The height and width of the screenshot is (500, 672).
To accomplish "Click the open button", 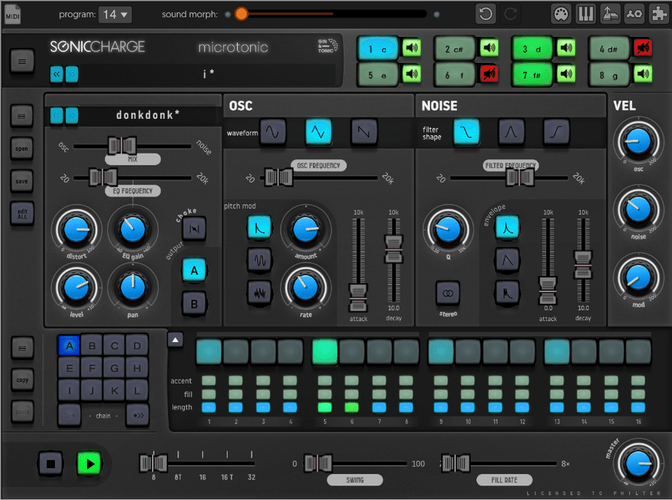I will pos(22,149).
